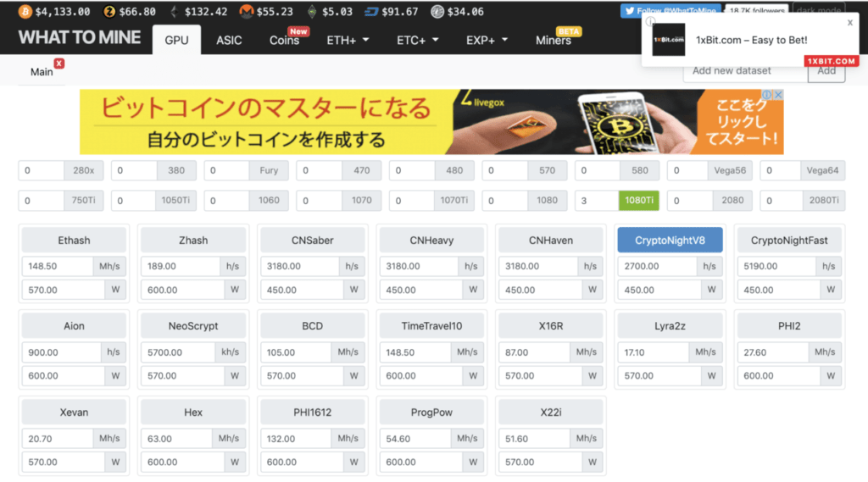This screenshot has height=482, width=868.
Task: Click the NeoScrypt hashrate field 5700.00
Action: tap(177, 352)
